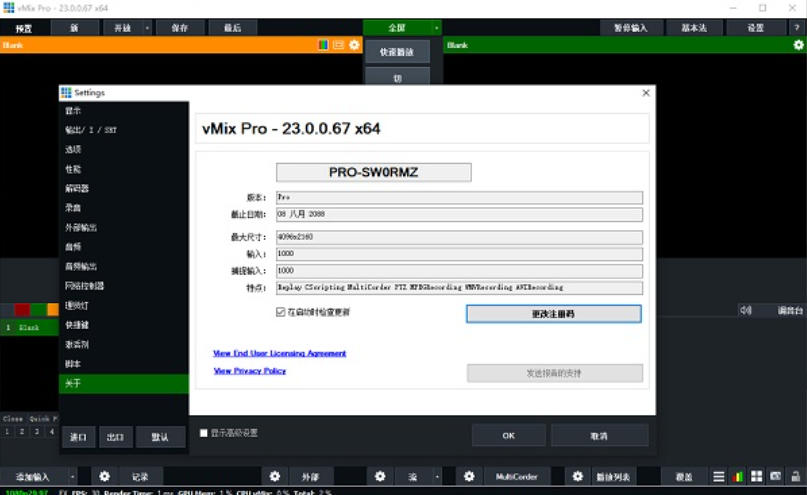
Task: Click the padlock icon in bottom bar
Action: tap(796, 476)
